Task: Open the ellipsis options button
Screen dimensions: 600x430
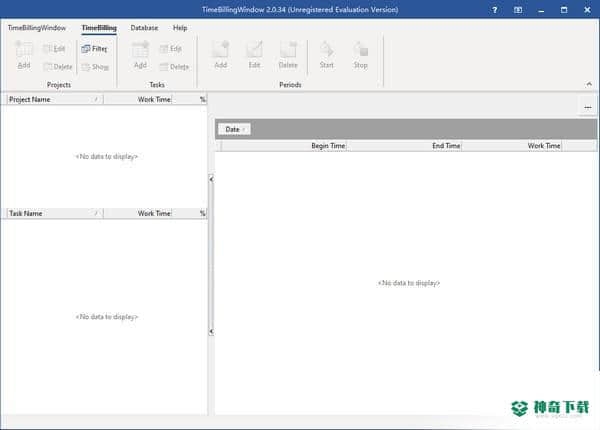Action: pos(588,108)
